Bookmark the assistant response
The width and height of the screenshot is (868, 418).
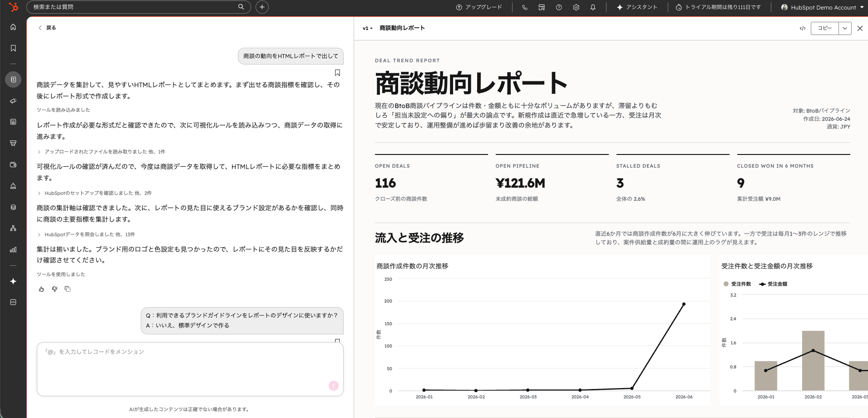[x=337, y=73]
